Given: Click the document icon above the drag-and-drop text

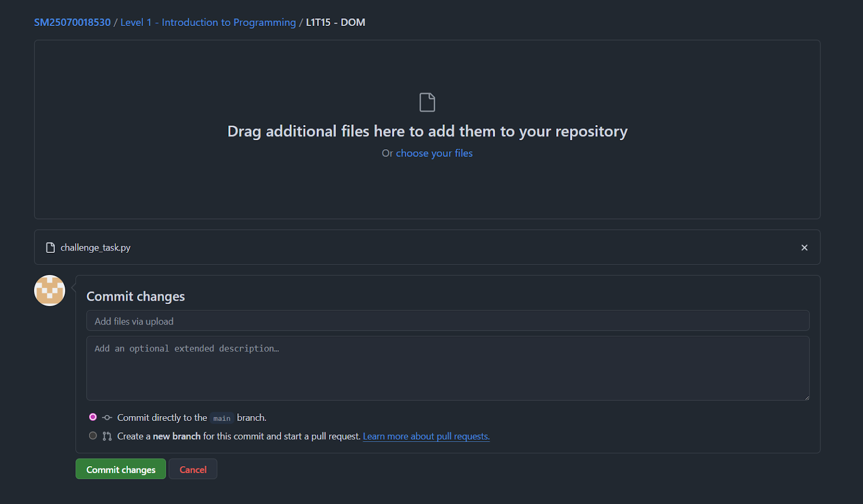Looking at the screenshot, I should [x=427, y=102].
